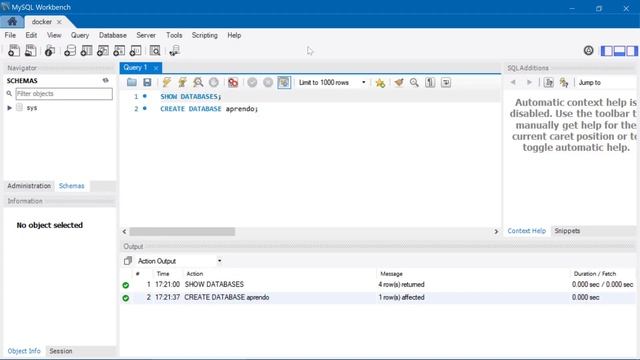640x360 pixels.
Task: Open the home screen tab
Action: pos(12,22)
